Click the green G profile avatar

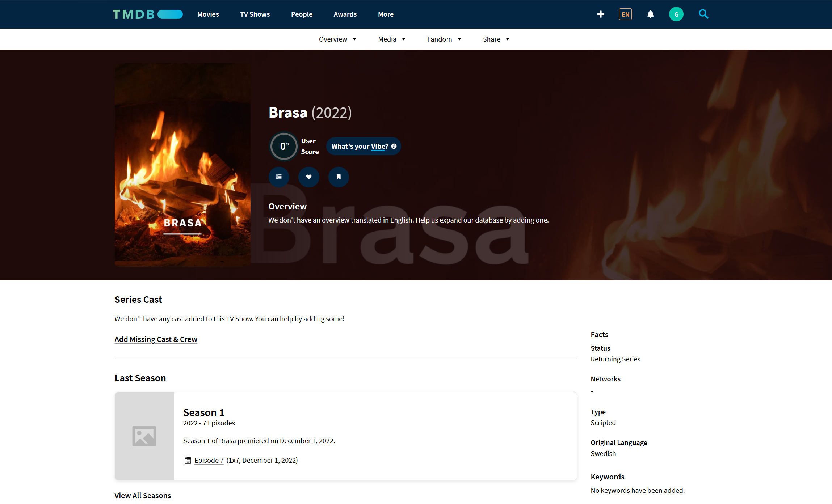(676, 14)
